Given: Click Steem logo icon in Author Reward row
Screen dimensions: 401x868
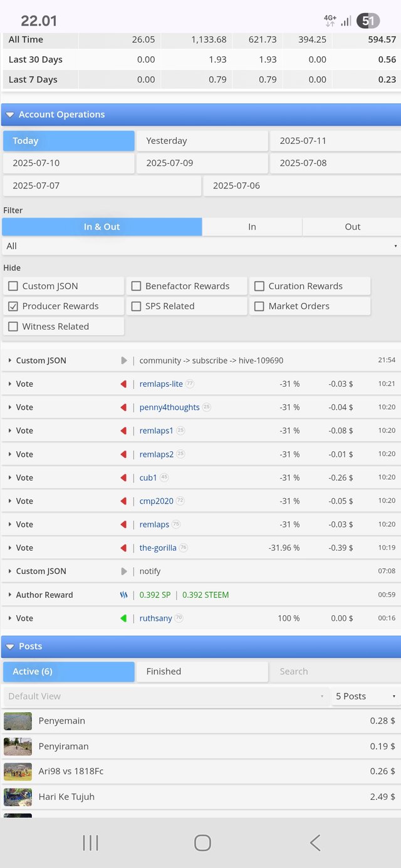Looking at the screenshot, I should point(123,595).
